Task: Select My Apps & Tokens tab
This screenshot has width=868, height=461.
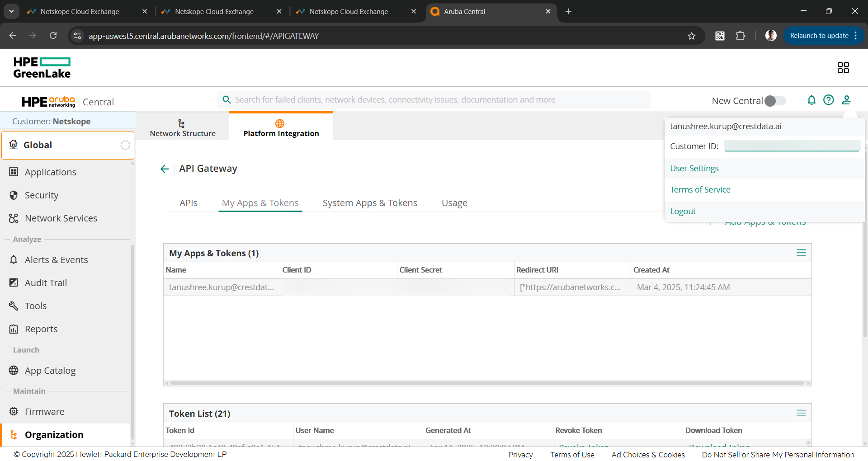Action: coord(260,203)
